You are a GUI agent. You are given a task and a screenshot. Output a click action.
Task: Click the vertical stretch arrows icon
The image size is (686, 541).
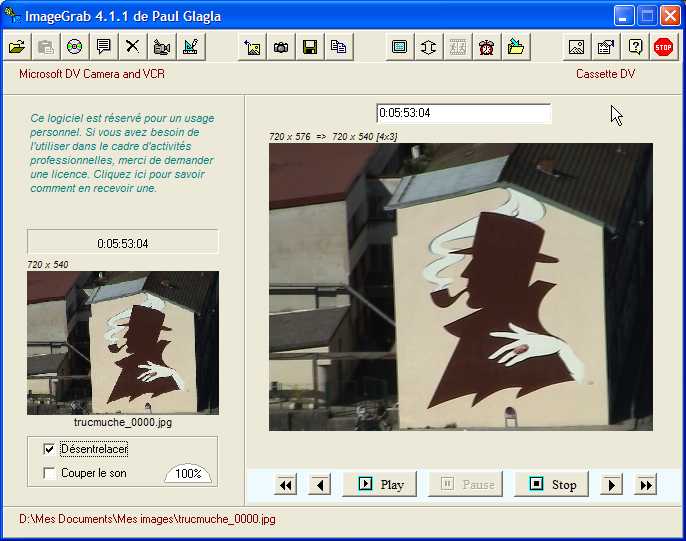click(428, 46)
